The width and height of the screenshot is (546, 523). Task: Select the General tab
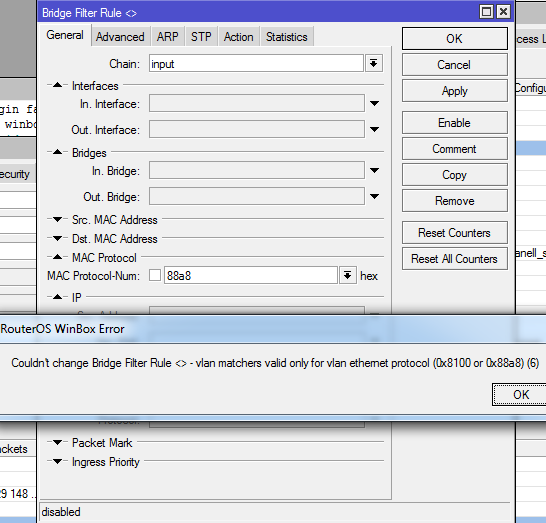(65, 35)
